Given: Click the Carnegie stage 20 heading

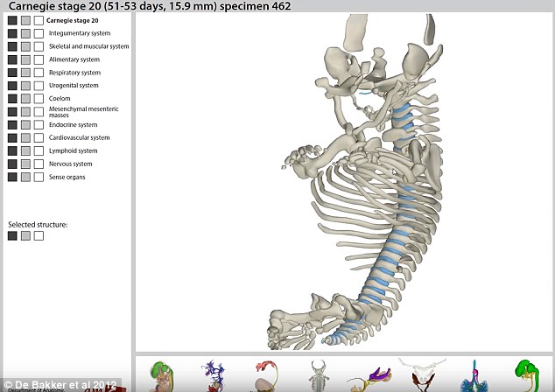Looking at the screenshot, I should pos(72,20).
